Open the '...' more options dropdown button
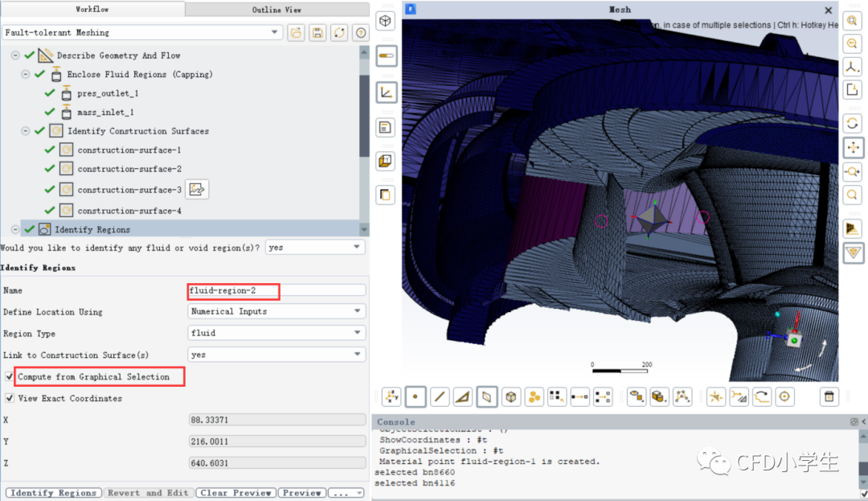This screenshot has height=501, width=868. (346, 493)
